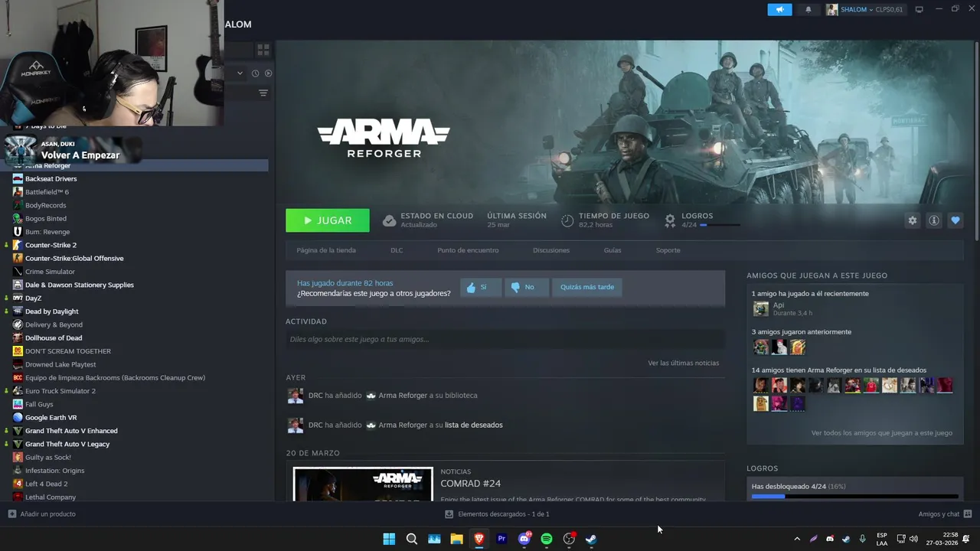This screenshot has height=551, width=980.
Task: Click the Google Earth VR icon
Action: tap(18, 417)
